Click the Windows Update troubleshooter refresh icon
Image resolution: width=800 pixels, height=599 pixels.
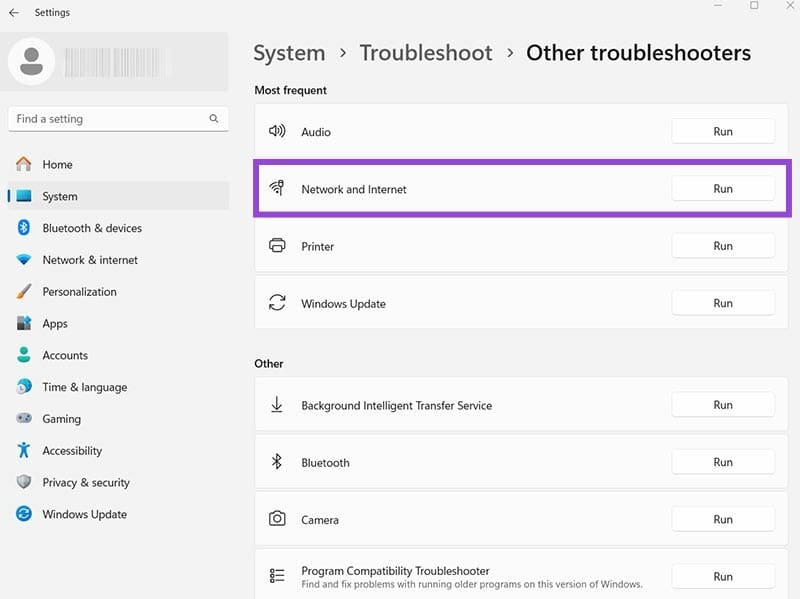click(277, 303)
